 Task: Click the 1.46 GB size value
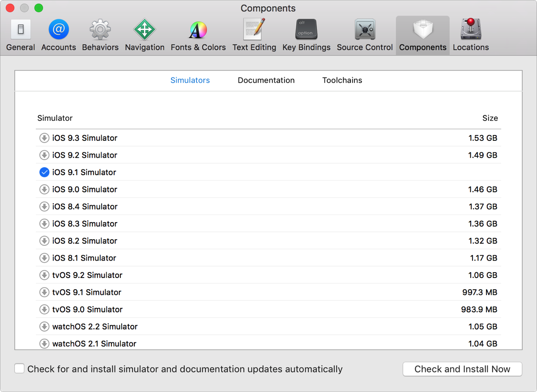click(x=483, y=190)
